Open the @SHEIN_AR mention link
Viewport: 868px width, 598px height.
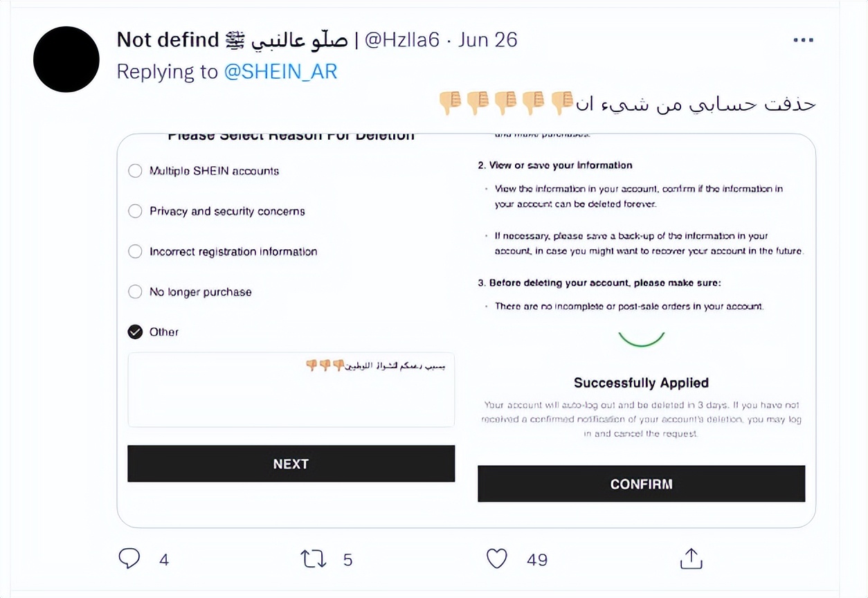tap(281, 71)
